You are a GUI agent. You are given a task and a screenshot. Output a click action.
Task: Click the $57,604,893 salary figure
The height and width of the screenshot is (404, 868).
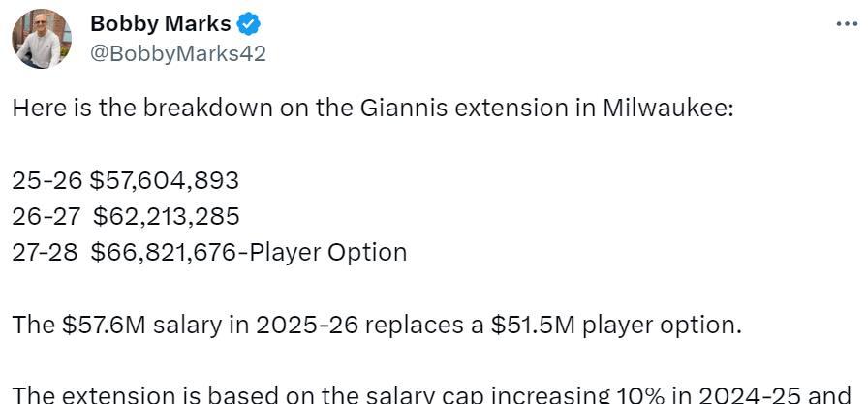tap(165, 180)
